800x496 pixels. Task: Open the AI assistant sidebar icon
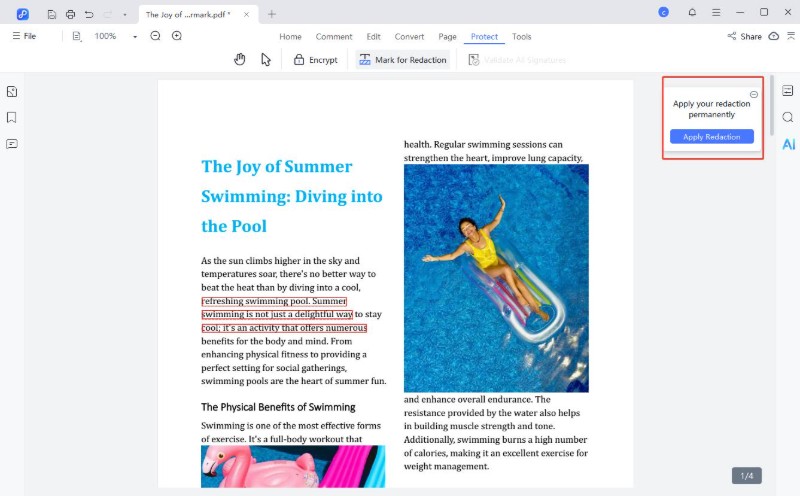pos(789,144)
